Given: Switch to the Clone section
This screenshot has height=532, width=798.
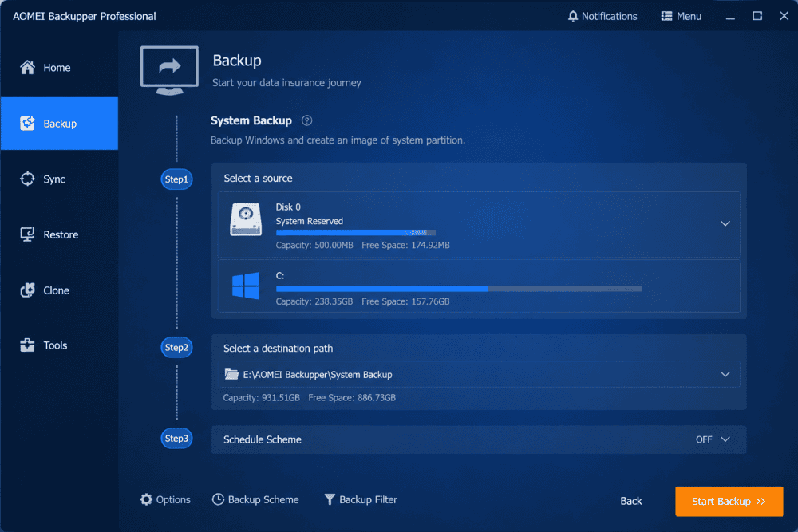Looking at the screenshot, I should click(x=60, y=290).
